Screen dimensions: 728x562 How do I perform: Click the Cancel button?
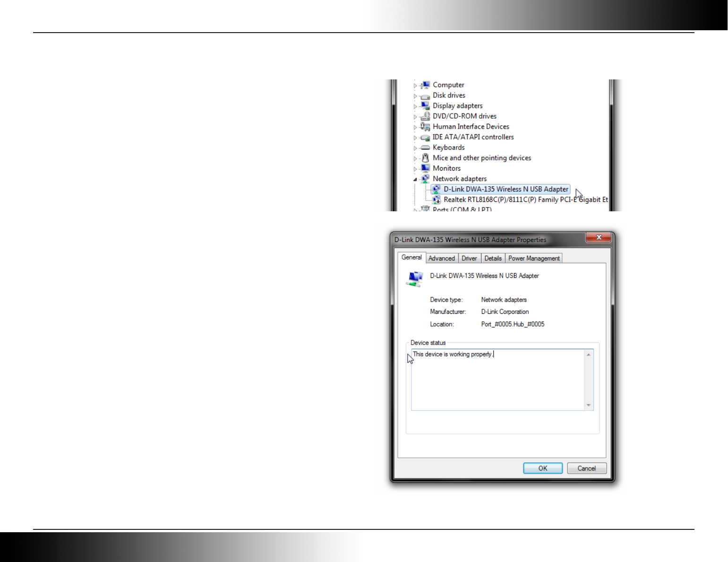(587, 468)
